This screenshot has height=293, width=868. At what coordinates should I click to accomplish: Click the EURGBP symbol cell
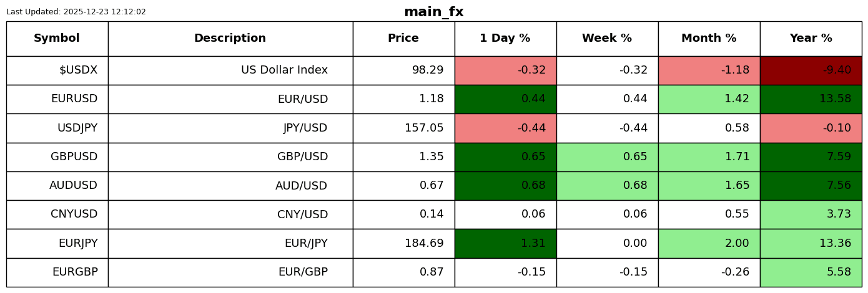75,272
